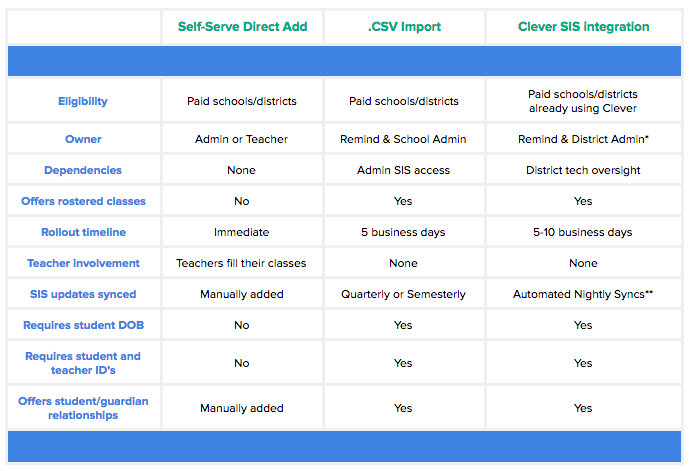690x471 pixels.
Task: Click 'No' in the rostered classes row
Action: tap(242, 201)
